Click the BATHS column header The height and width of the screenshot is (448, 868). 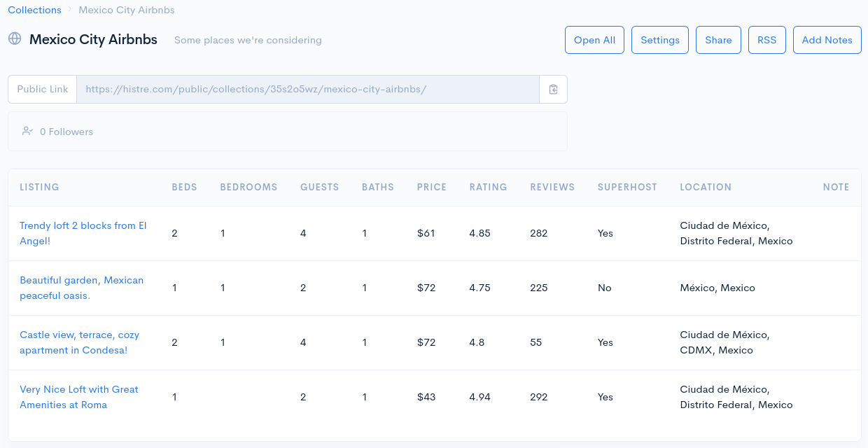[x=378, y=187]
